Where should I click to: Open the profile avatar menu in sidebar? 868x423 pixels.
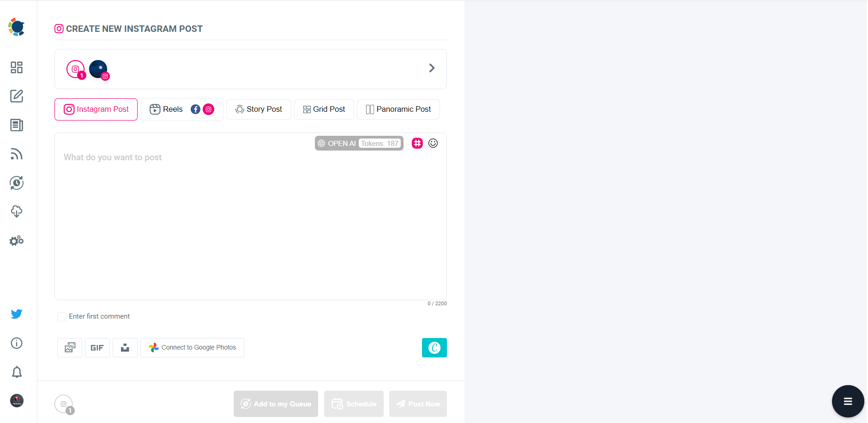17,401
